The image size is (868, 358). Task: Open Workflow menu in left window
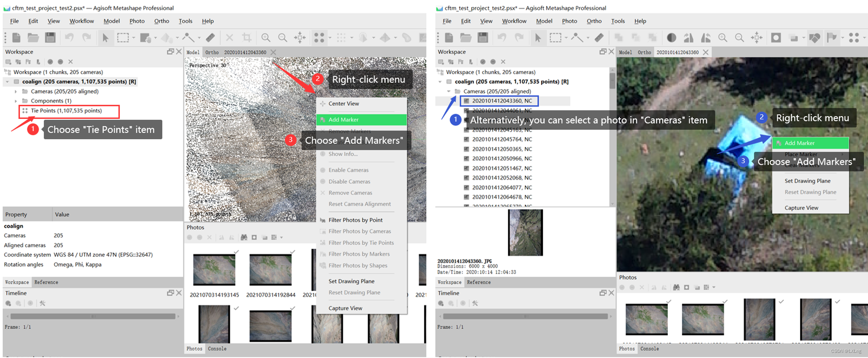pos(82,21)
